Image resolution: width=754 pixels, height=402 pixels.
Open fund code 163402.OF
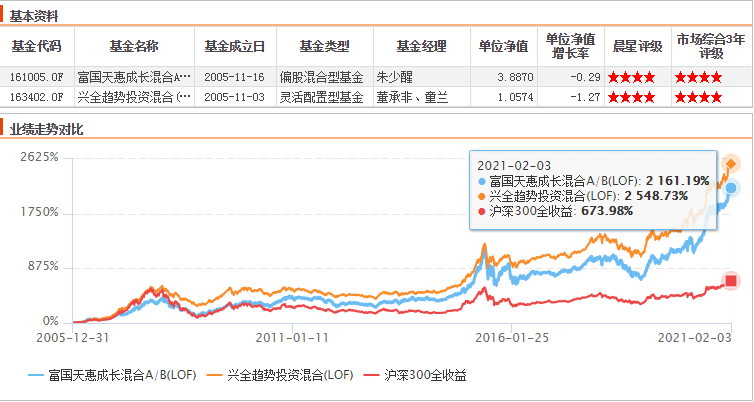(37, 97)
